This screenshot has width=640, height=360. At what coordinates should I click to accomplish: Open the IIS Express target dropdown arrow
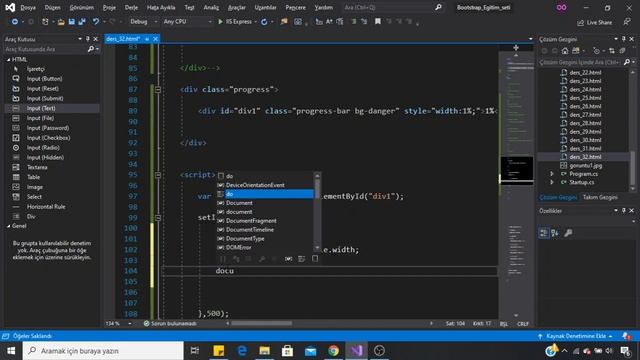click(x=256, y=22)
